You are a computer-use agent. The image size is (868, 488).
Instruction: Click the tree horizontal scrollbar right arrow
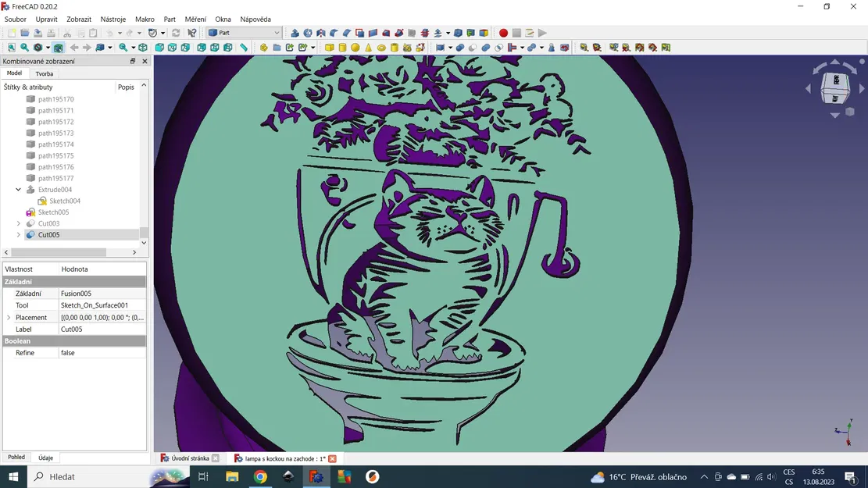[134, 252]
